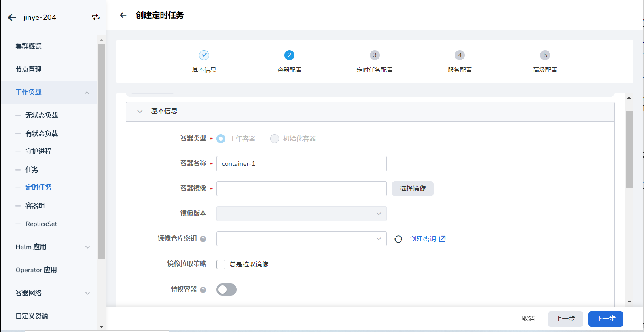The height and width of the screenshot is (332, 644).
Task: Select 有状态负载 in the sidebar
Action: [x=42, y=133]
